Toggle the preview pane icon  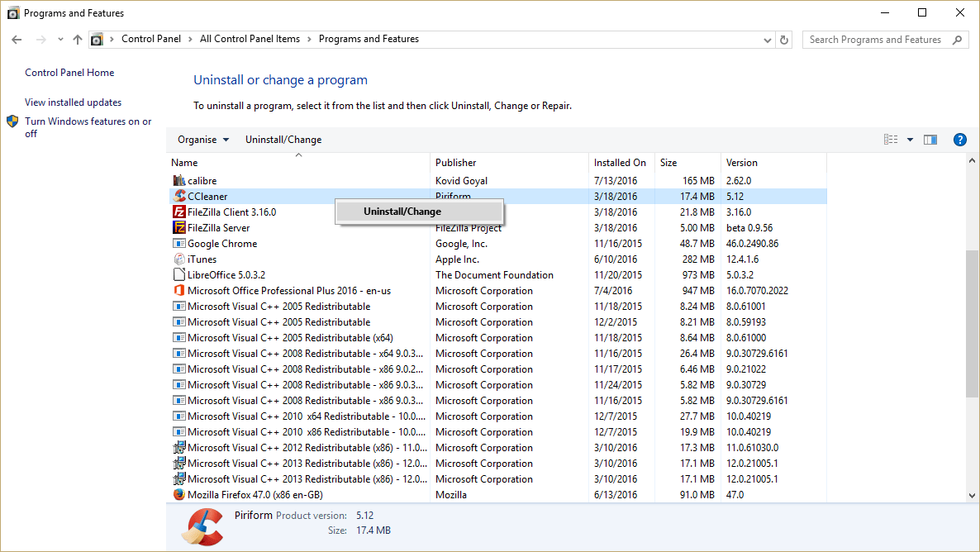[930, 140]
